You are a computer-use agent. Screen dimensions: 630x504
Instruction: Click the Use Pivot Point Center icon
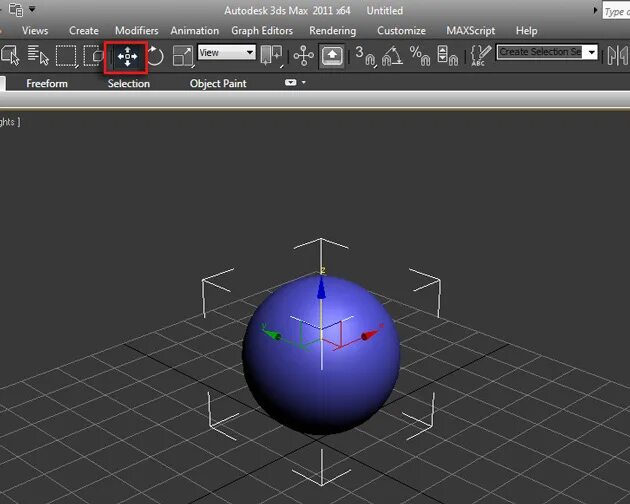pyautogui.click(x=272, y=55)
